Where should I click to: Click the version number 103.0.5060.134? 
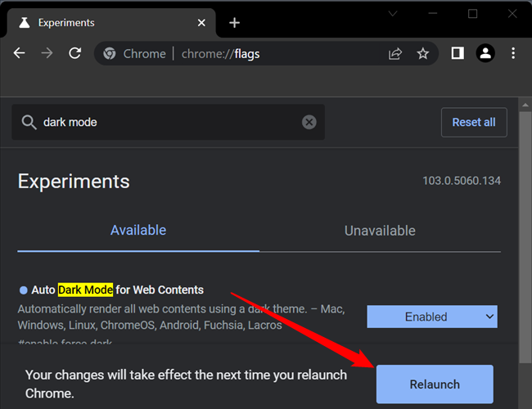462,181
